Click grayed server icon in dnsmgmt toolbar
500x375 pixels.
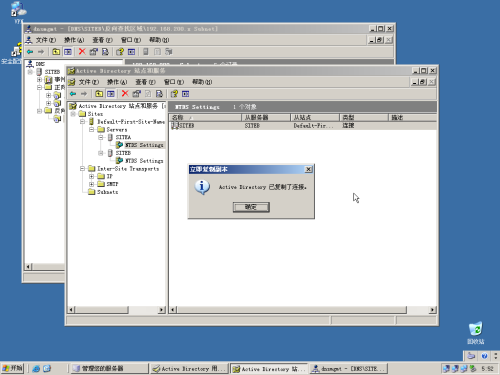tap(146, 52)
